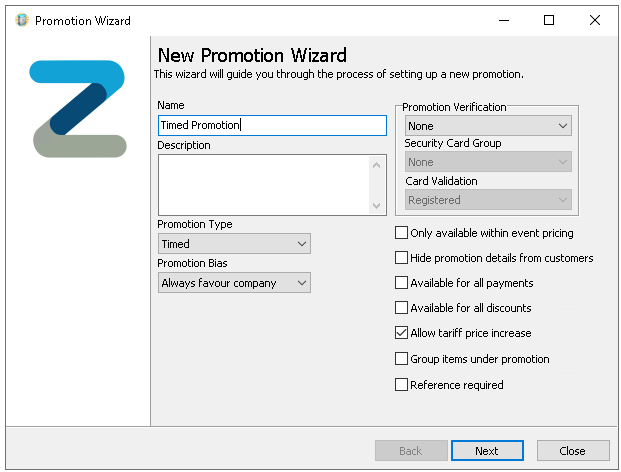Click the Description scrollbar up arrow

[377, 164]
